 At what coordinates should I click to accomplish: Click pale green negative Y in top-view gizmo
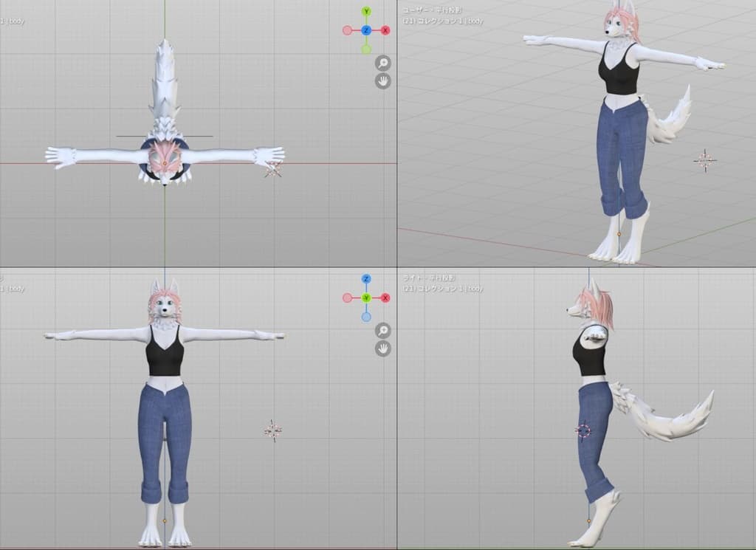coord(366,49)
